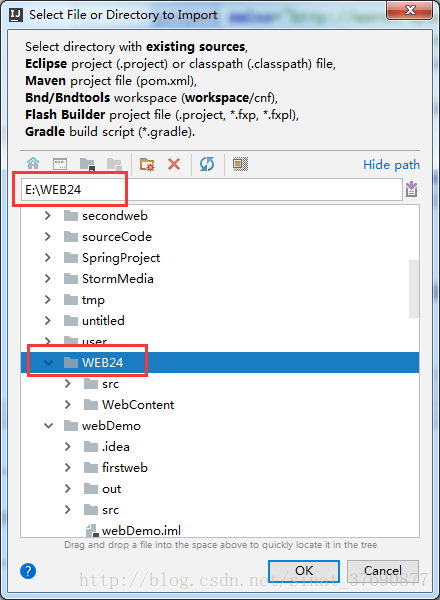Expand the sourceCode folder
Screen dimensions: 440x600
click(48, 237)
